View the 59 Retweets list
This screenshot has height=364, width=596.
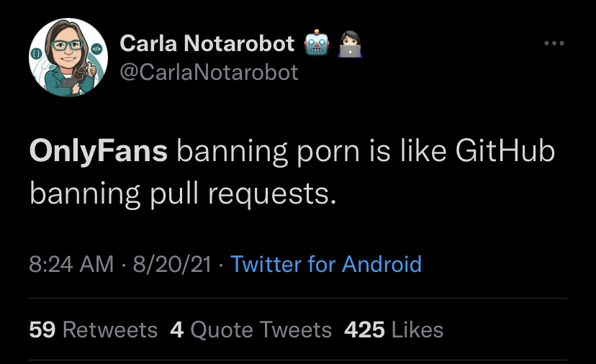tap(93, 329)
